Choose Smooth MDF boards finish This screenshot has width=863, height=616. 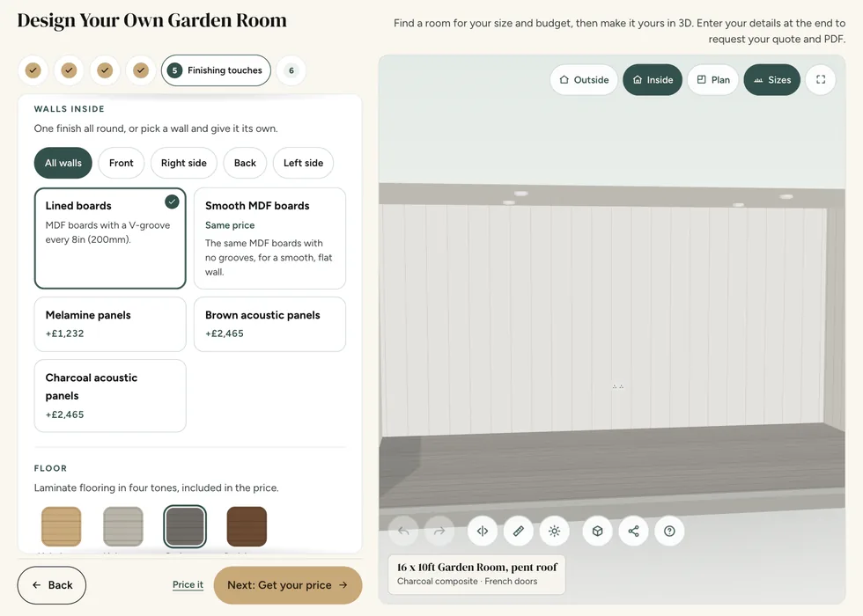pyautogui.click(x=269, y=238)
